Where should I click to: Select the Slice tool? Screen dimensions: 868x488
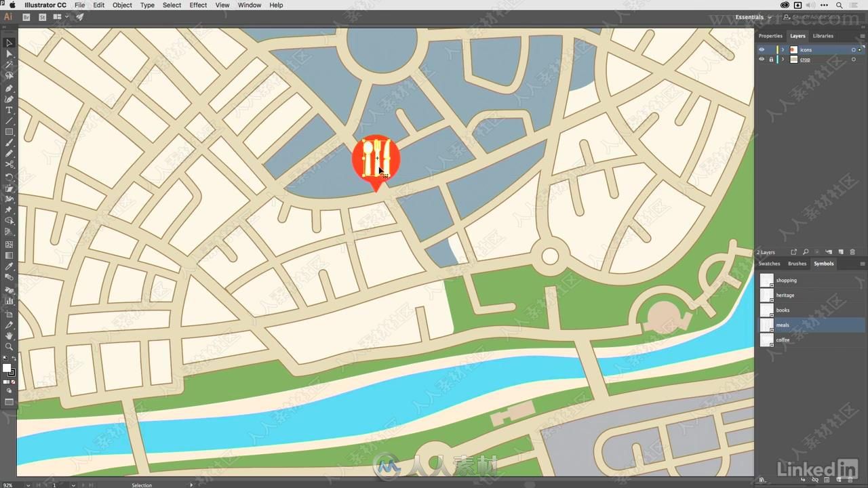(9, 325)
